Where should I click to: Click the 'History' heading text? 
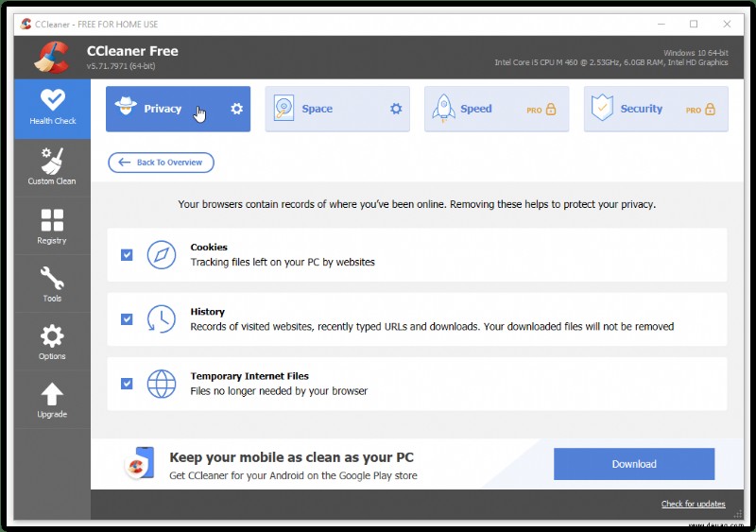click(x=207, y=312)
